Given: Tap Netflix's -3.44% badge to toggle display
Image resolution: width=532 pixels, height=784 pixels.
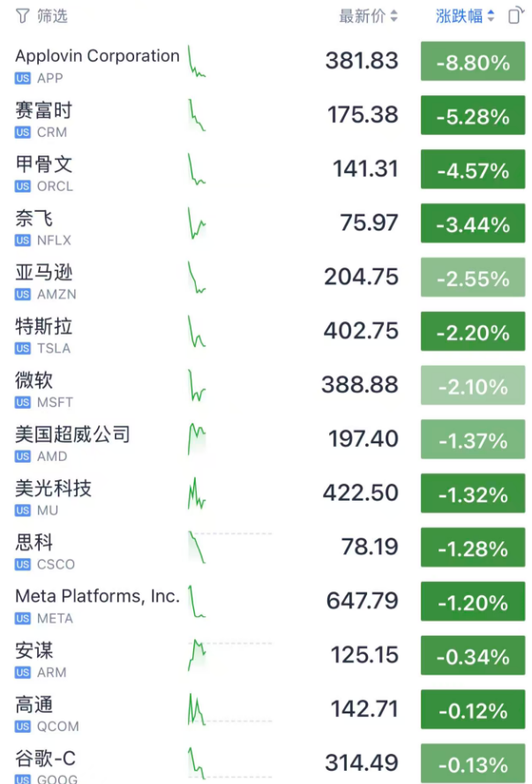Looking at the screenshot, I should 473,223.
